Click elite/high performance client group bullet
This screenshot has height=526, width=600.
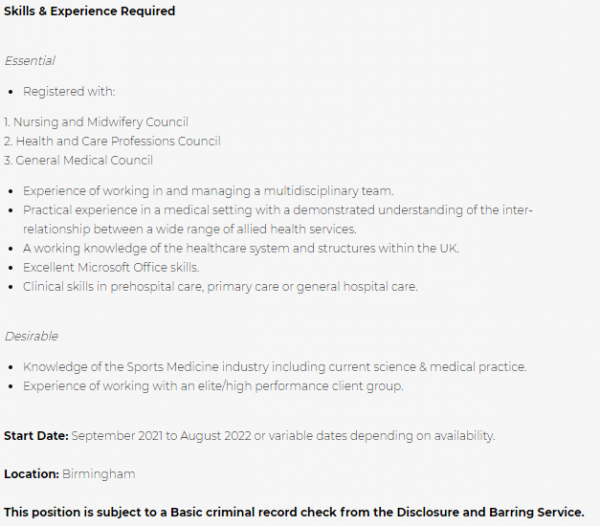point(213,386)
